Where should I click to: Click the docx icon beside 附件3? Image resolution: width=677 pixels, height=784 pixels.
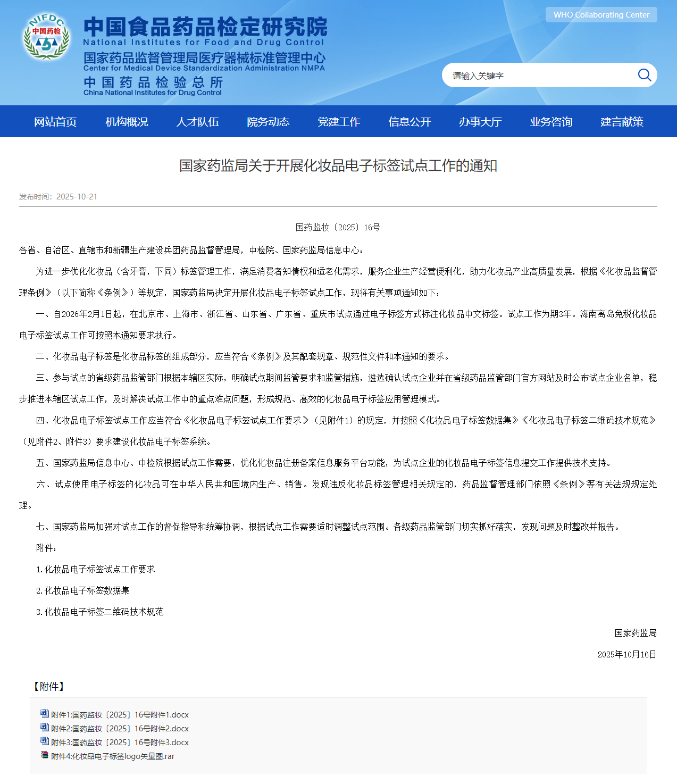click(x=45, y=741)
